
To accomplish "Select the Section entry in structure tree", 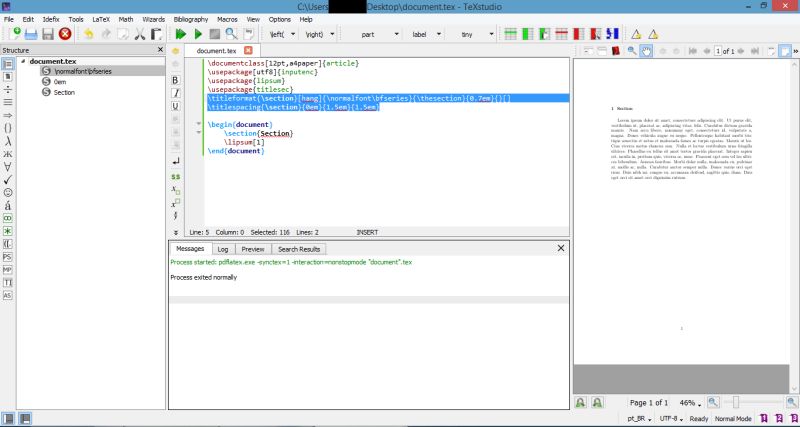I will tap(64, 92).
